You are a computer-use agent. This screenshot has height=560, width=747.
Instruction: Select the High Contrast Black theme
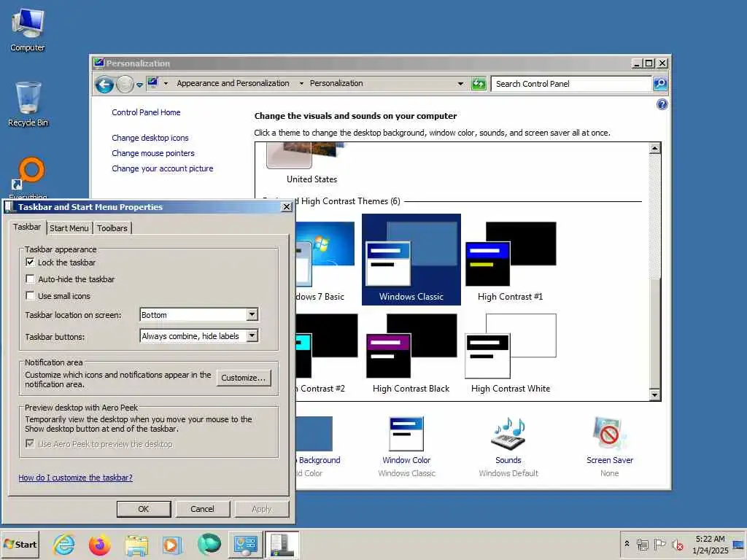pyautogui.click(x=411, y=352)
